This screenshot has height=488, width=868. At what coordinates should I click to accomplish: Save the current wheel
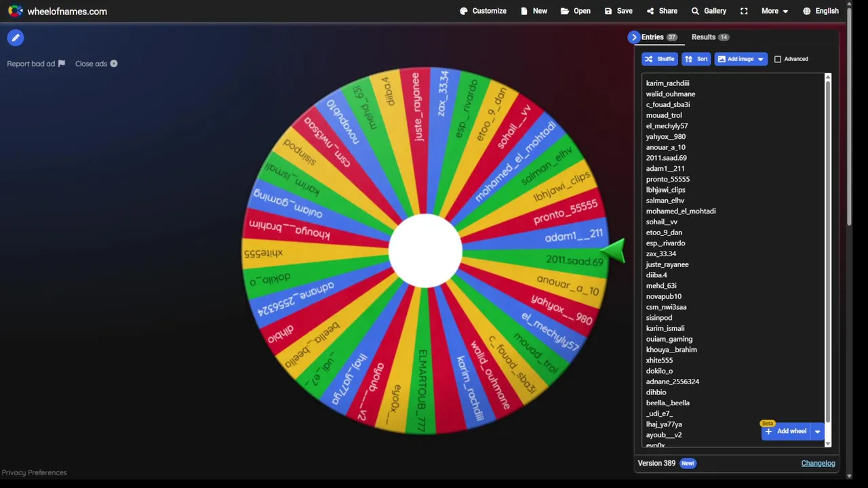coord(618,11)
